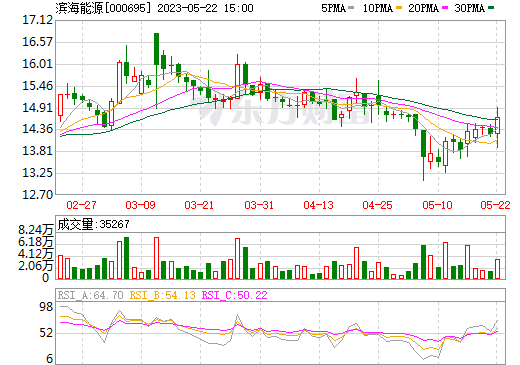Click the 12.70 price axis label

[37, 195]
